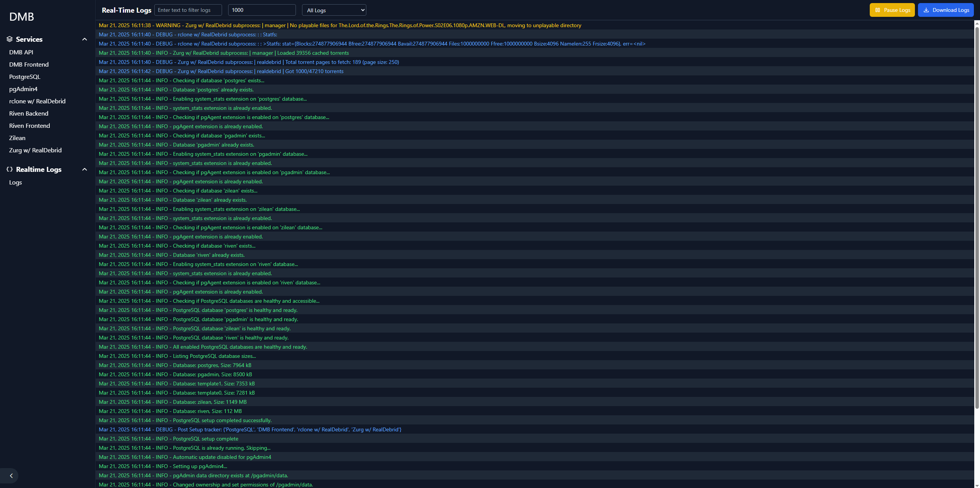Screen dimensions: 980x488
Task: Collapse the Realtime Logs section chevron
Action: (85, 169)
